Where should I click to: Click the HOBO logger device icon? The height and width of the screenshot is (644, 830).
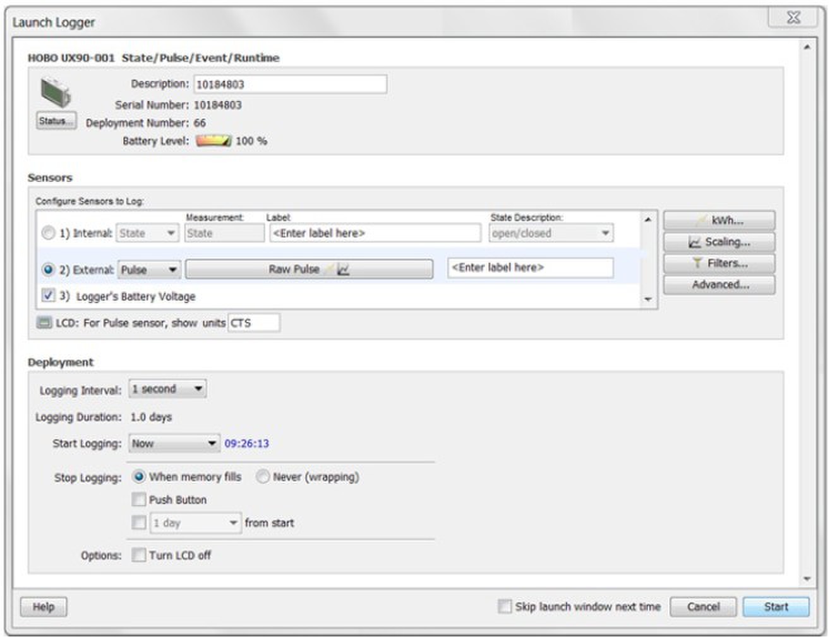pos(56,93)
